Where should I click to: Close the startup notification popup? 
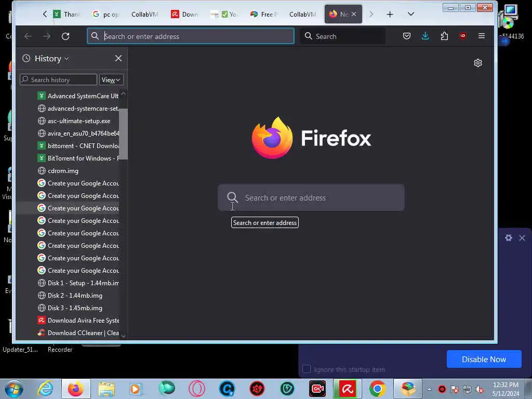(522, 238)
